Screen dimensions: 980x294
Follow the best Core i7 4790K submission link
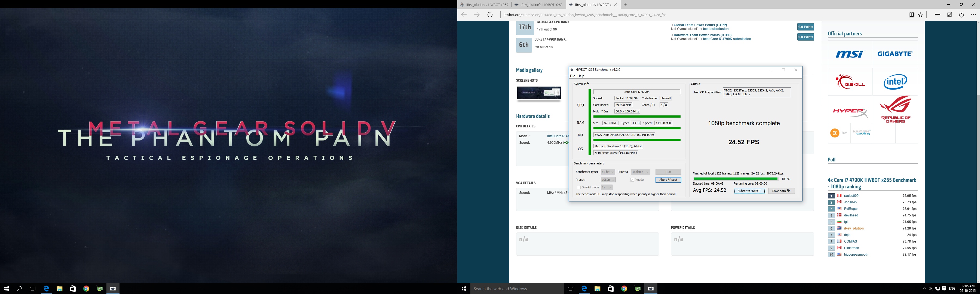point(727,39)
